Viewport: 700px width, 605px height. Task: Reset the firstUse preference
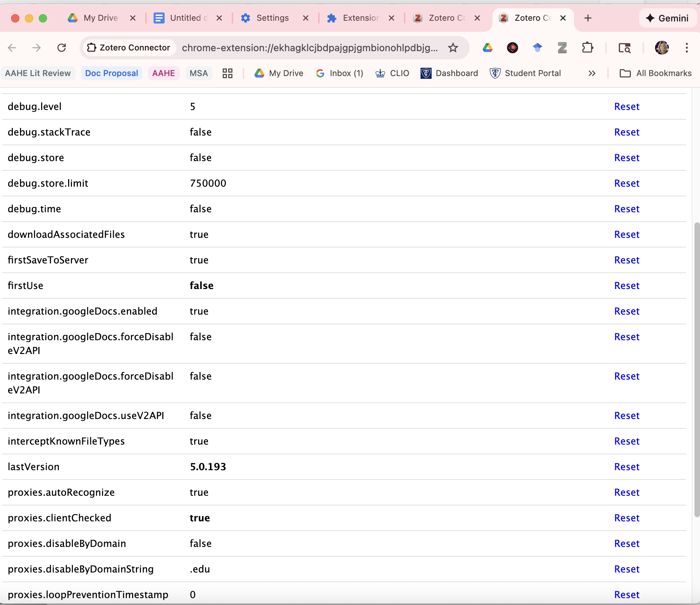(x=627, y=286)
